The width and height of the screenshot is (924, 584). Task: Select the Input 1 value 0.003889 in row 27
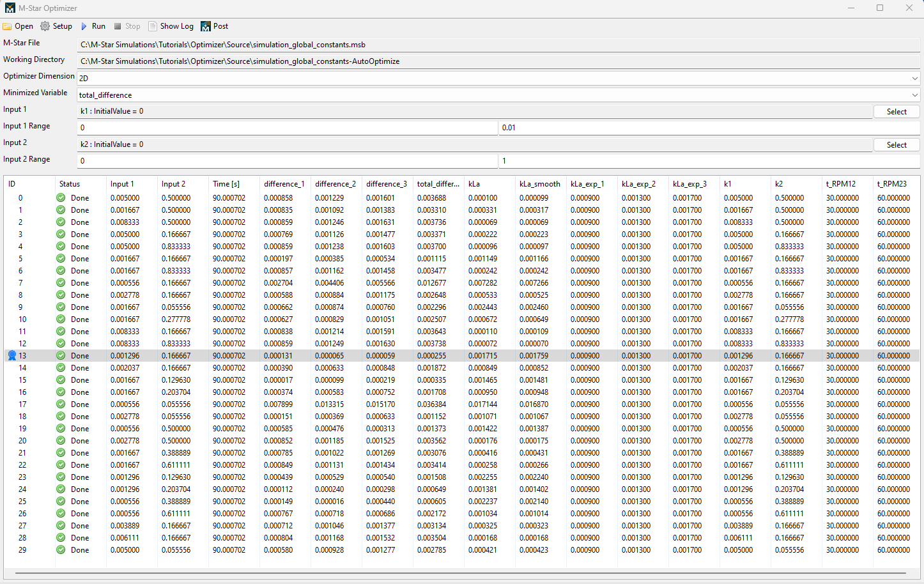125,526
